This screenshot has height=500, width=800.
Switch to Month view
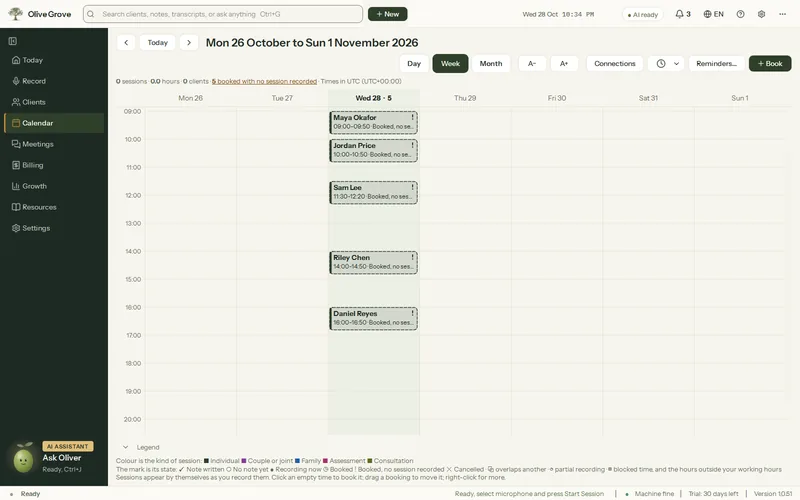tap(491, 64)
